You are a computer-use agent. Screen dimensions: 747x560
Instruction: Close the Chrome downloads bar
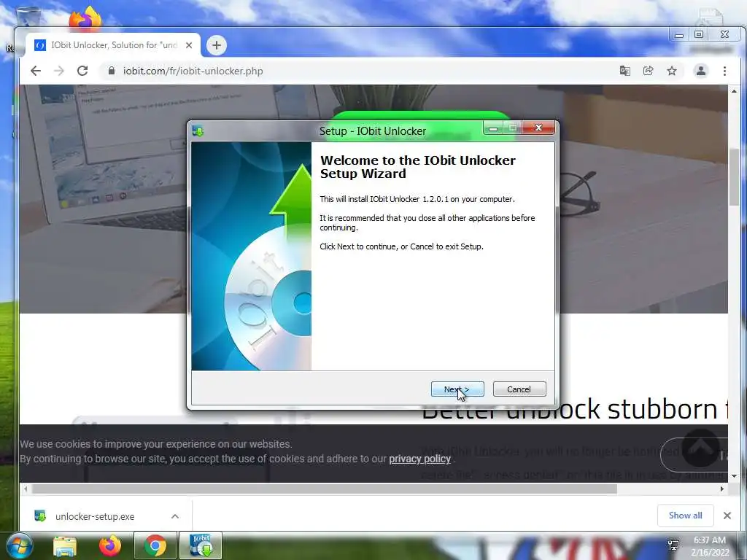click(727, 516)
